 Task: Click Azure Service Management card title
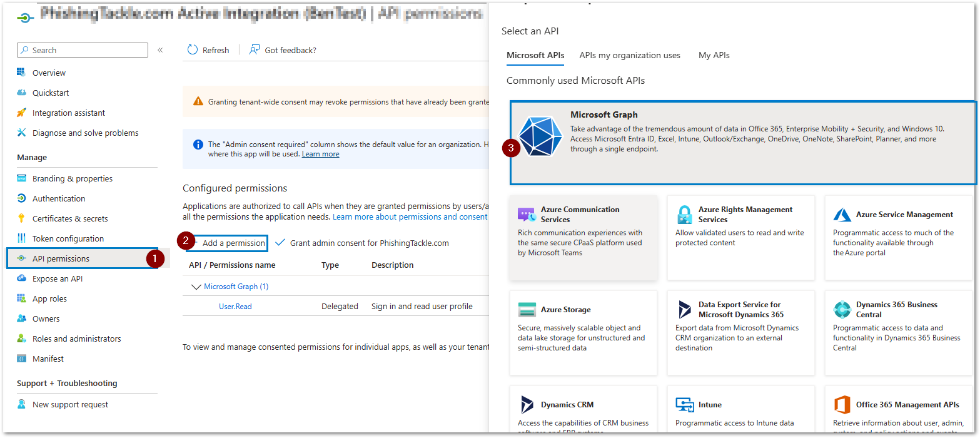click(x=904, y=215)
